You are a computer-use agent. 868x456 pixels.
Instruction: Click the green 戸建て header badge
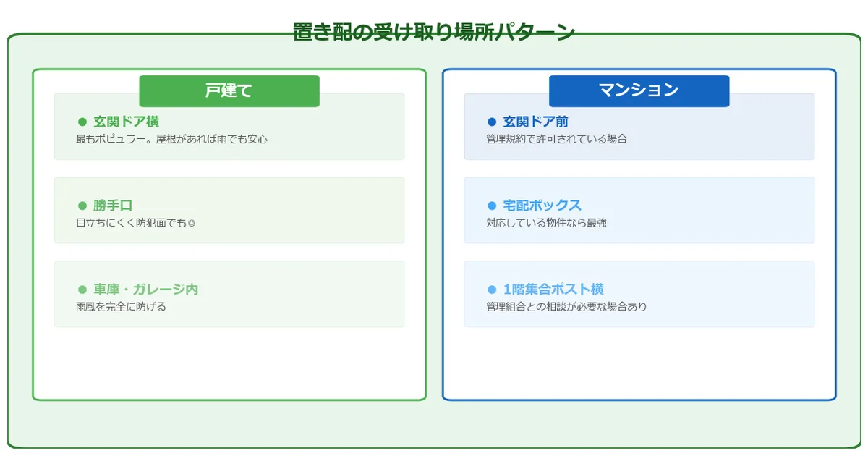tap(229, 90)
